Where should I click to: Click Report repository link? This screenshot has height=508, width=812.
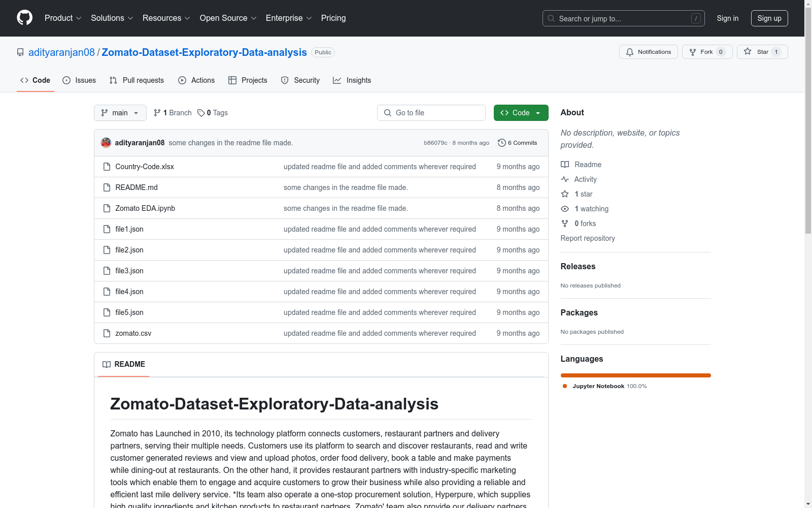[x=588, y=238]
